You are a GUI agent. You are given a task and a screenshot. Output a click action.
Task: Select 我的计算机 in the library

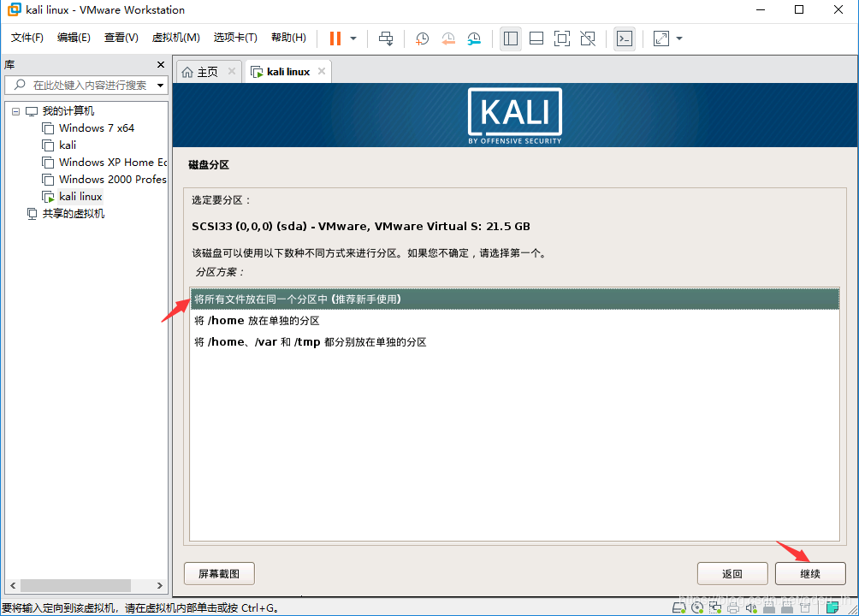[68, 111]
